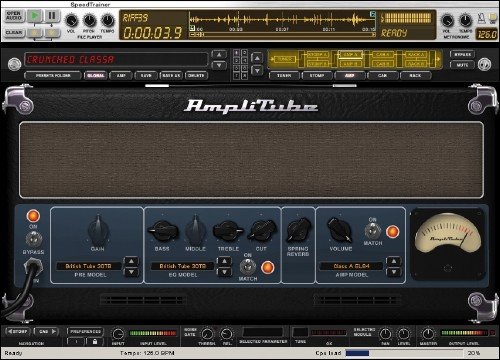Select Amp B block in signal chain
Viewport: 500px width, 360px height.
pos(350,64)
